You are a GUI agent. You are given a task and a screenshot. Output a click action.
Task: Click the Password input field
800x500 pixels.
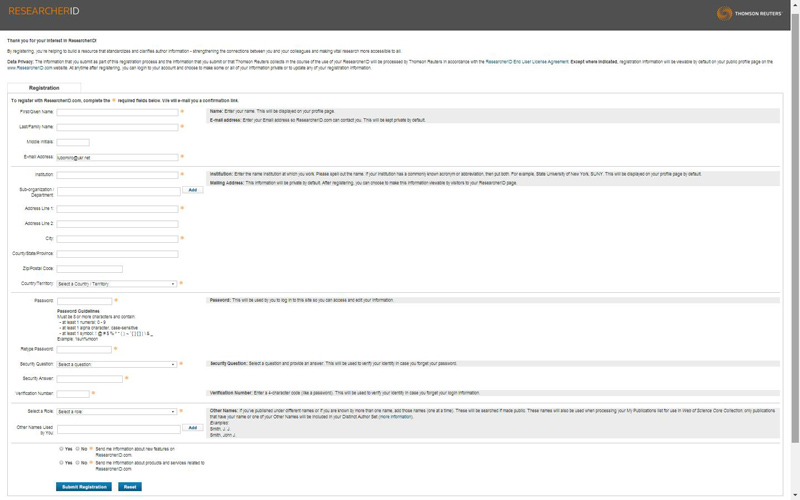84,301
